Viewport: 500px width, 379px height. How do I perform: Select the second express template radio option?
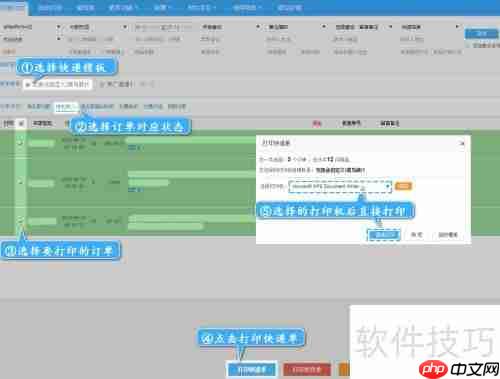[x=116, y=84]
